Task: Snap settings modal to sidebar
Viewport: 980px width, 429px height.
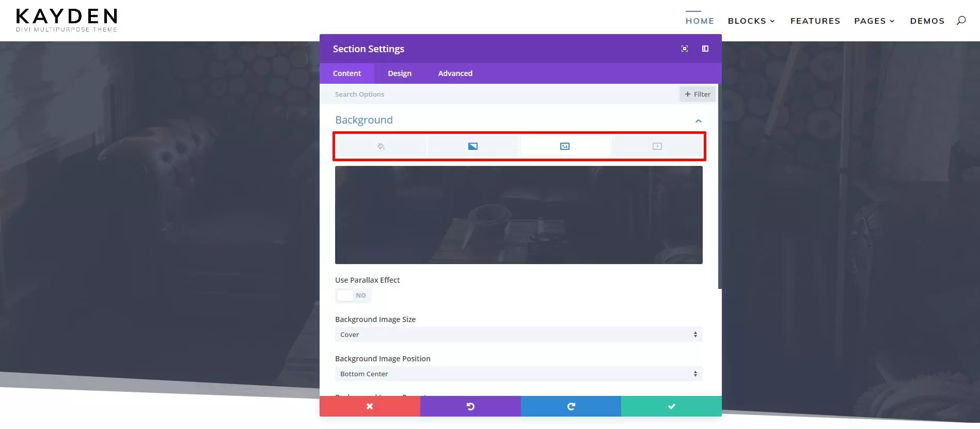Action: click(705, 49)
